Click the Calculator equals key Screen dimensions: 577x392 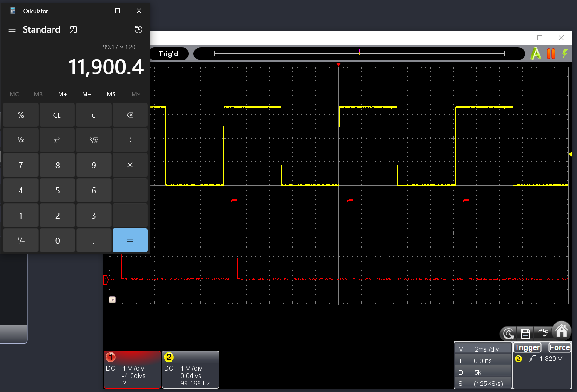pyautogui.click(x=130, y=240)
